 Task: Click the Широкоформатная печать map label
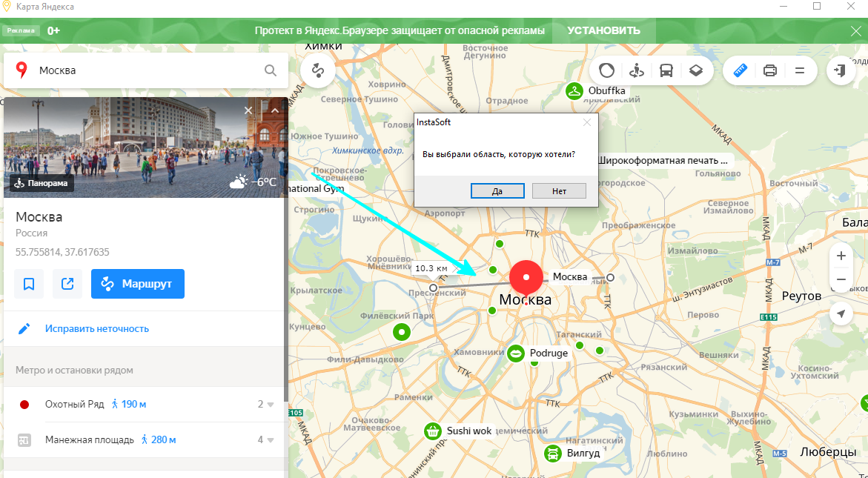pyautogui.click(x=663, y=160)
